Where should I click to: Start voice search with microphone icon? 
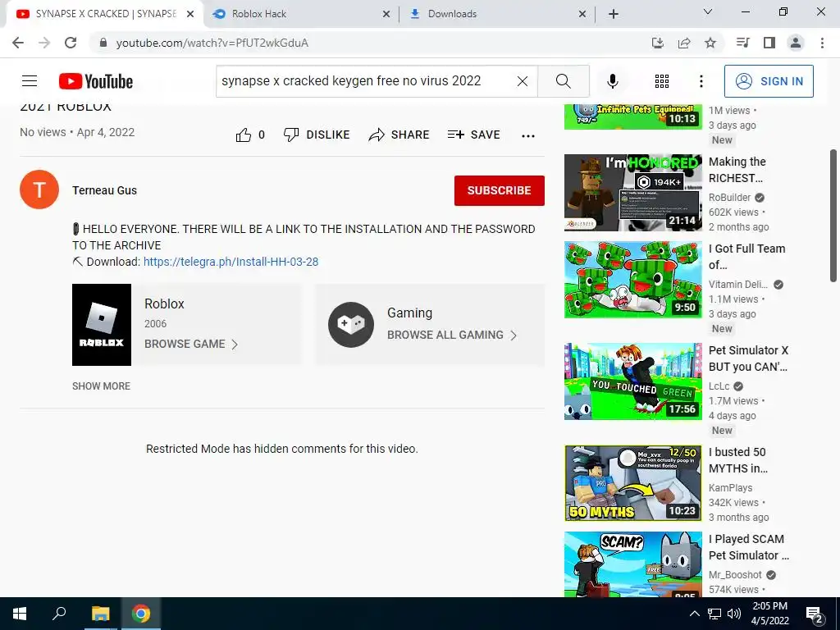pos(613,81)
